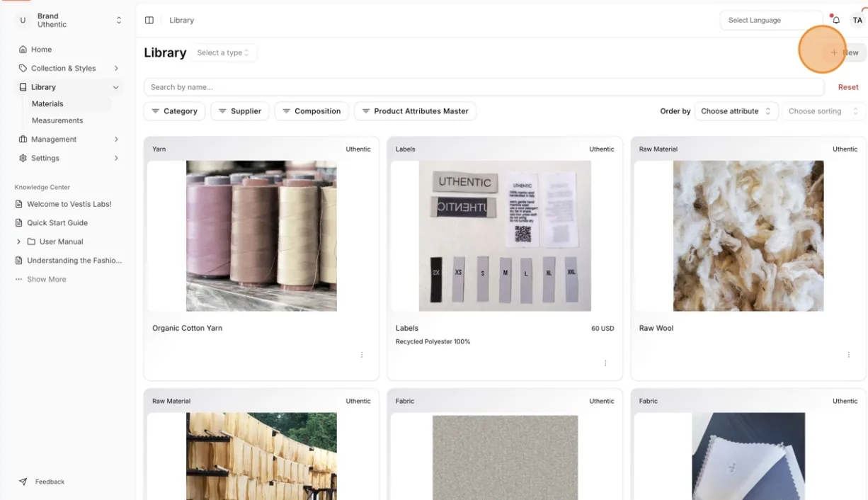Click the Show More ellipsis icon
Image resolution: width=868 pixels, height=500 pixels.
[19, 279]
